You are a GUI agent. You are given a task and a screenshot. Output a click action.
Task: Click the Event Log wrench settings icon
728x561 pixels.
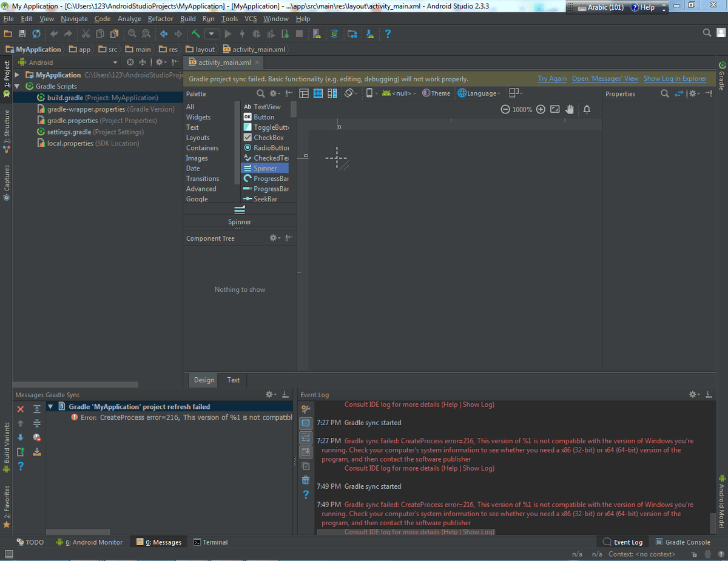tap(306, 409)
